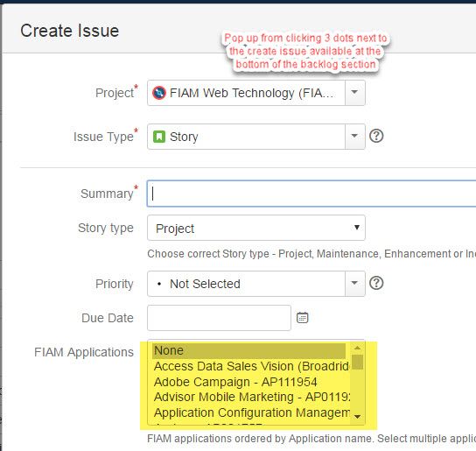Screen dimensions: 476x451
Task: Click FIAM Applications list scroll down arrow
Action: click(x=357, y=417)
